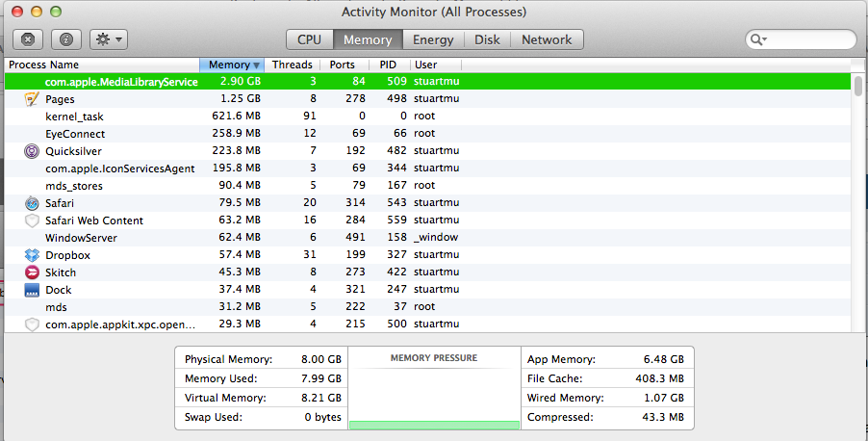Select the com.apple.appkit.xpc.open… name text
This screenshot has height=441, width=868.
[120, 324]
